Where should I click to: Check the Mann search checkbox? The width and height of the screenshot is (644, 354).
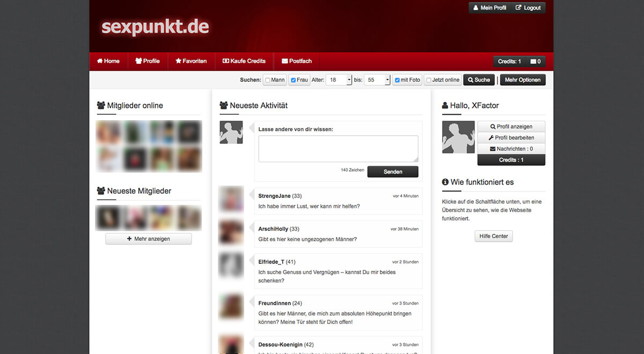(268, 80)
